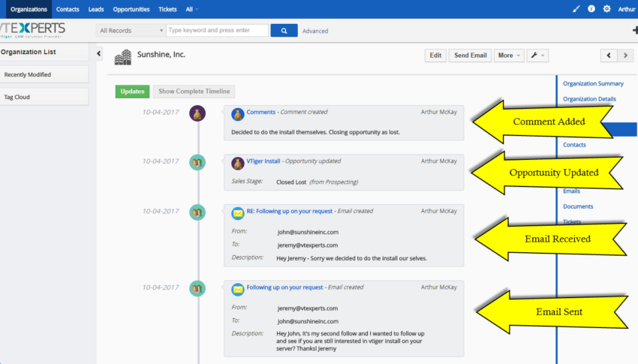This screenshot has height=364, width=638.
Task: Go to previous record arrow
Action: point(609,56)
